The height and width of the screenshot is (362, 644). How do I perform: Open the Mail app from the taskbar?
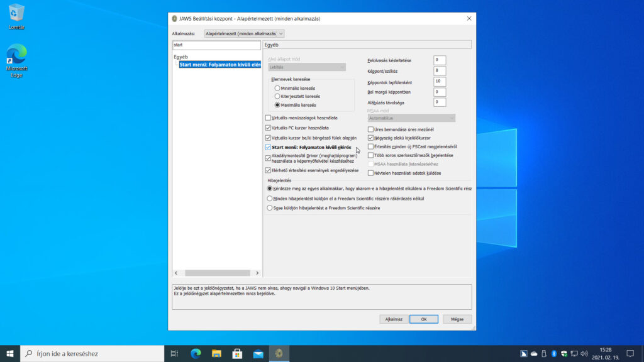point(258,353)
